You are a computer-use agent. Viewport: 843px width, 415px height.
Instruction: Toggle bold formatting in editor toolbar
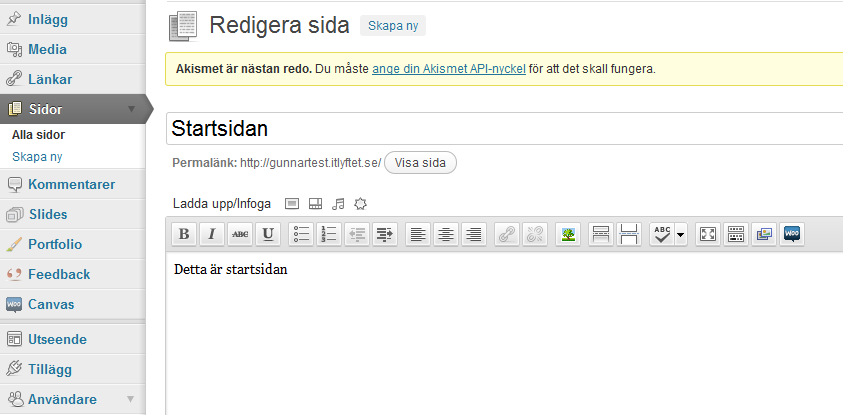click(184, 234)
